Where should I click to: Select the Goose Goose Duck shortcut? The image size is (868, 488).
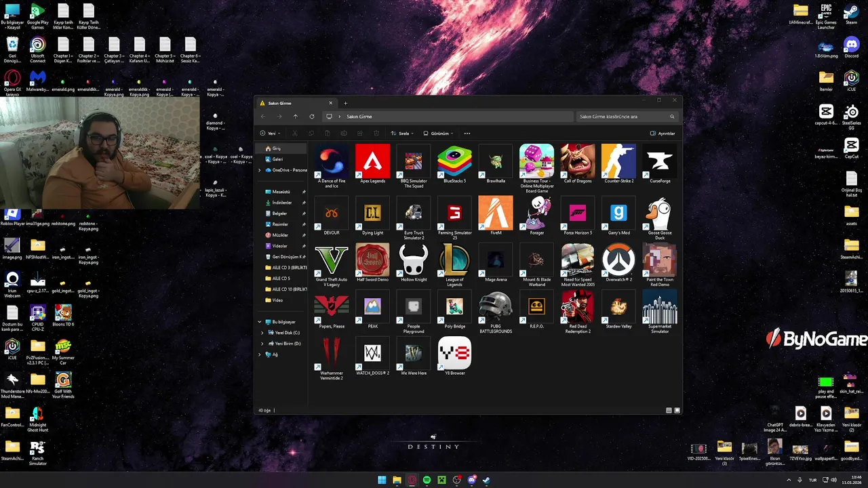(660, 218)
